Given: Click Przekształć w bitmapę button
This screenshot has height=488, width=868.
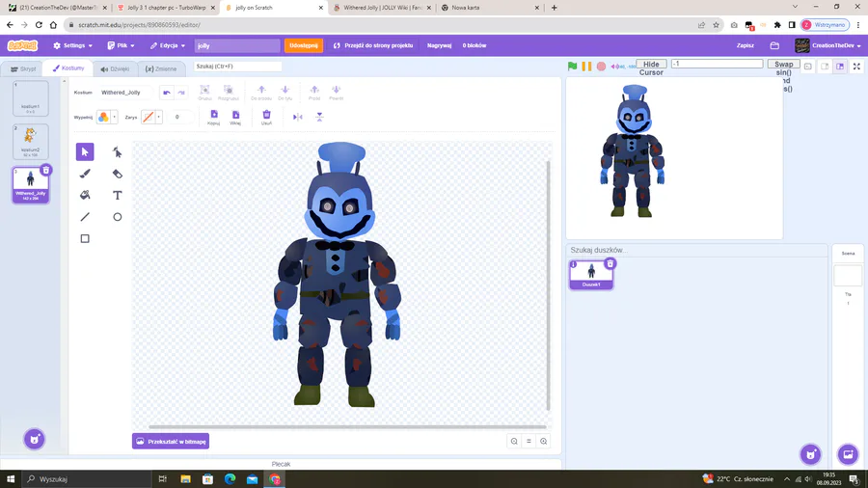Looking at the screenshot, I should [x=171, y=441].
